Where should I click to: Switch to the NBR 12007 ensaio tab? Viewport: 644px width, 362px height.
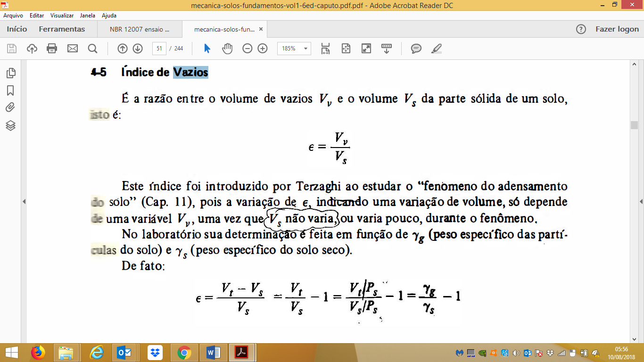pos(139,29)
